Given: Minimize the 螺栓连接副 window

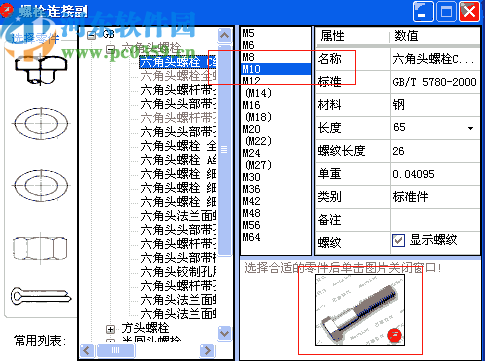Looking at the screenshot, I should click(423, 12).
